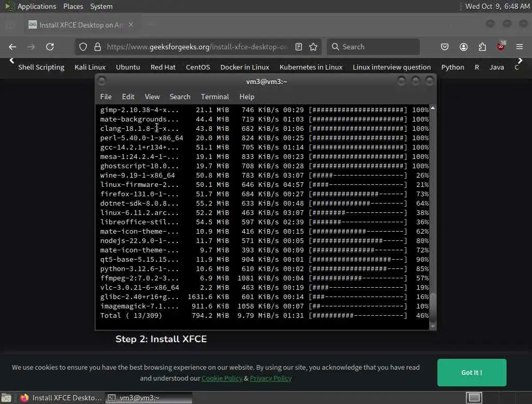Screen dimensions: 532x404
Task: Open the terminal Search menu
Action: 180,97
